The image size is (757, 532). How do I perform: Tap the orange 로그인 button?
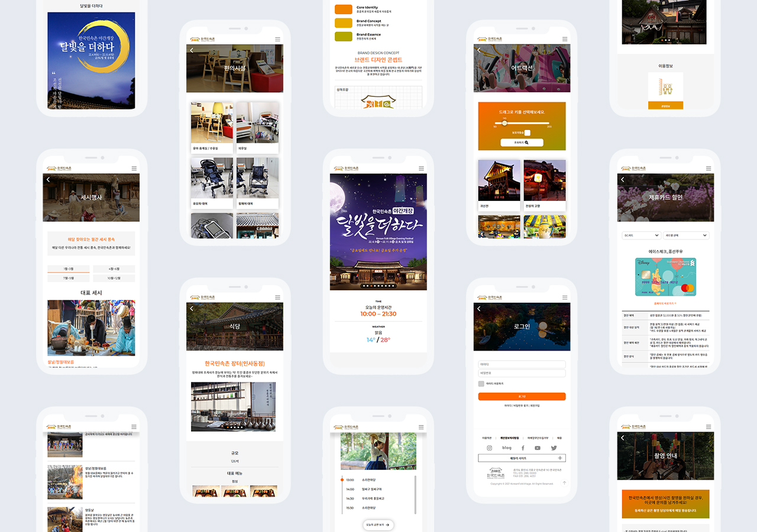522,397
